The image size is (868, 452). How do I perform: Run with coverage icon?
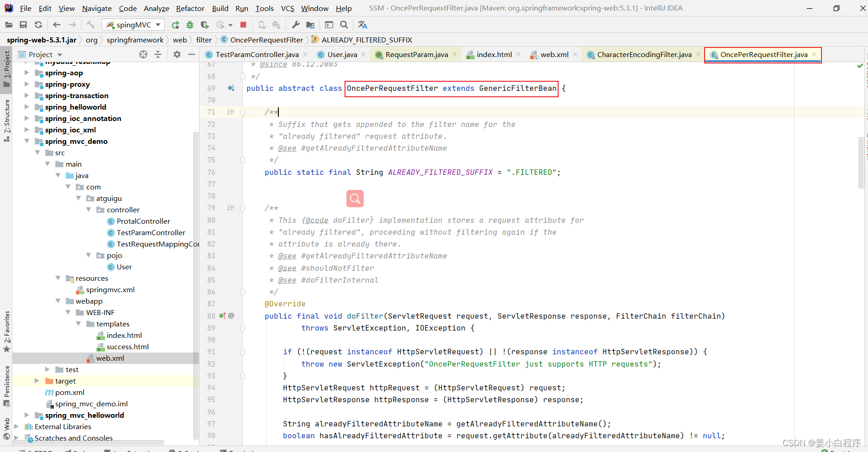pyautogui.click(x=205, y=25)
